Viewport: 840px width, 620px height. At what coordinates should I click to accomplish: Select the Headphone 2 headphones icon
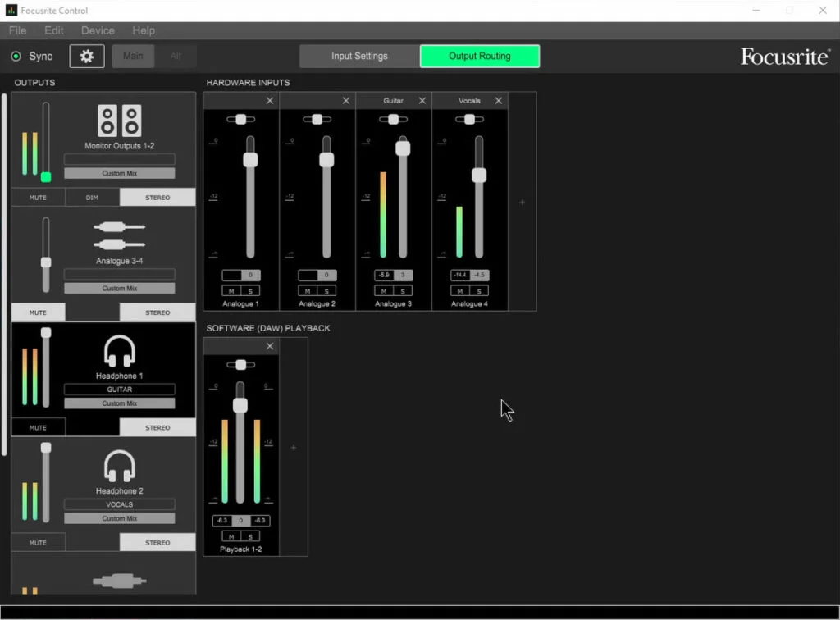tap(120, 467)
